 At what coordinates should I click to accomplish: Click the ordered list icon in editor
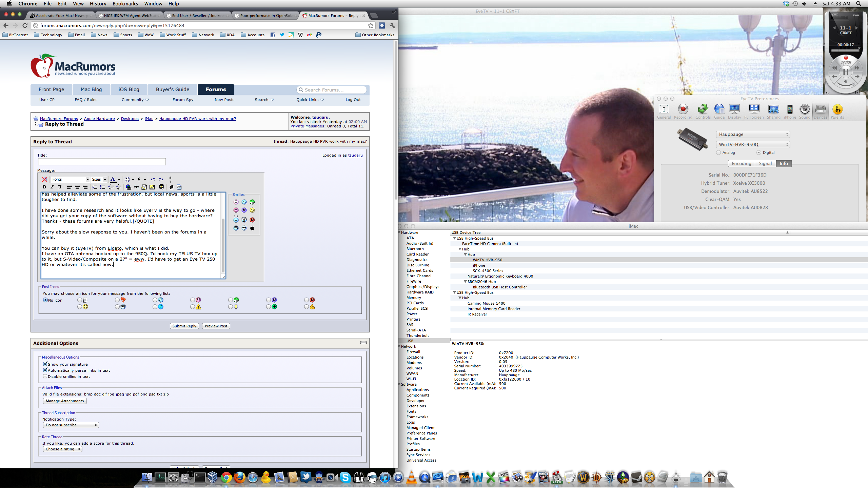coord(95,187)
